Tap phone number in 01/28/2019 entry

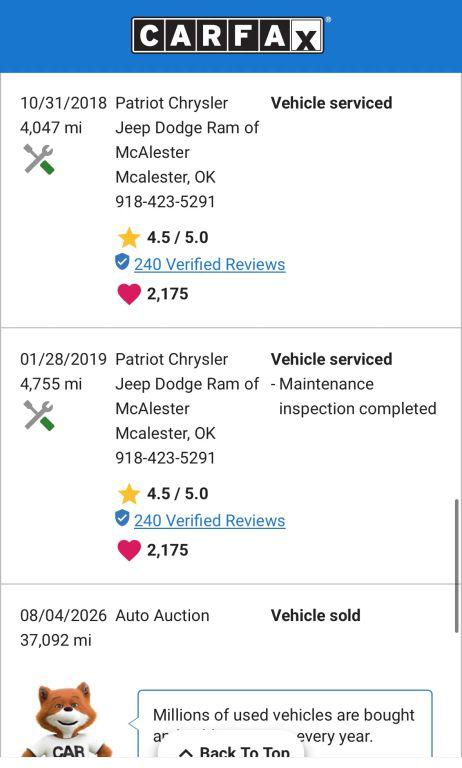(x=165, y=457)
